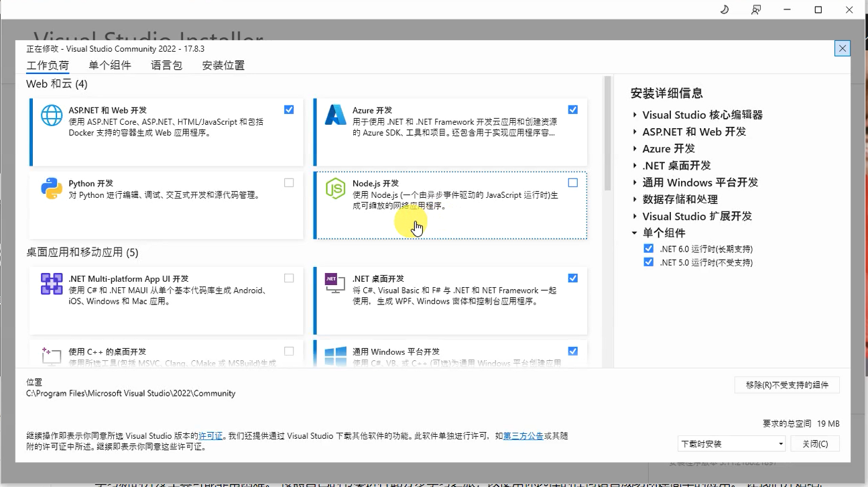The width and height of the screenshot is (868, 487).
Task: Click the 移除(R)不受支持的组件 button
Action: coord(787,385)
